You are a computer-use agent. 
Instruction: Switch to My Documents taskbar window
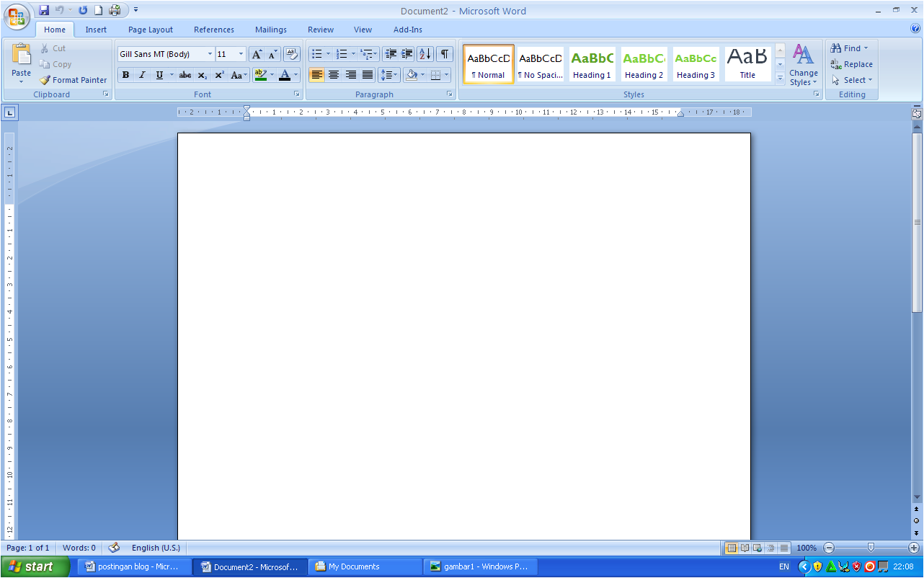(365, 566)
